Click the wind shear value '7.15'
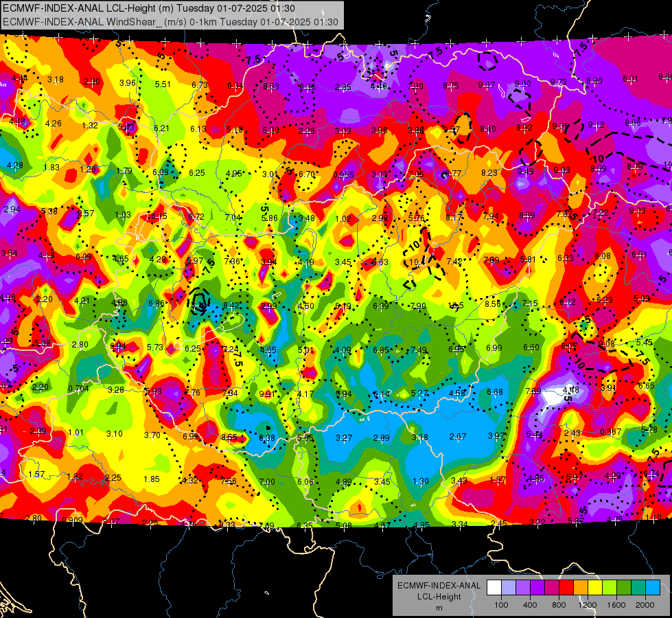 click(x=530, y=304)
